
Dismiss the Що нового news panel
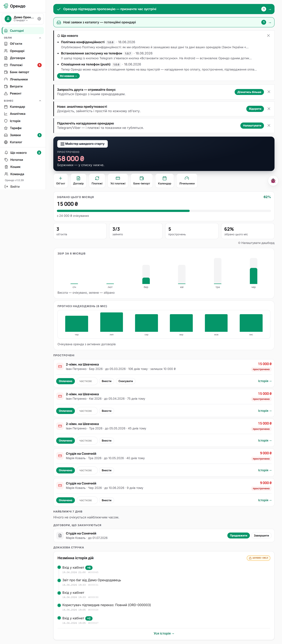tap(268, 35)
